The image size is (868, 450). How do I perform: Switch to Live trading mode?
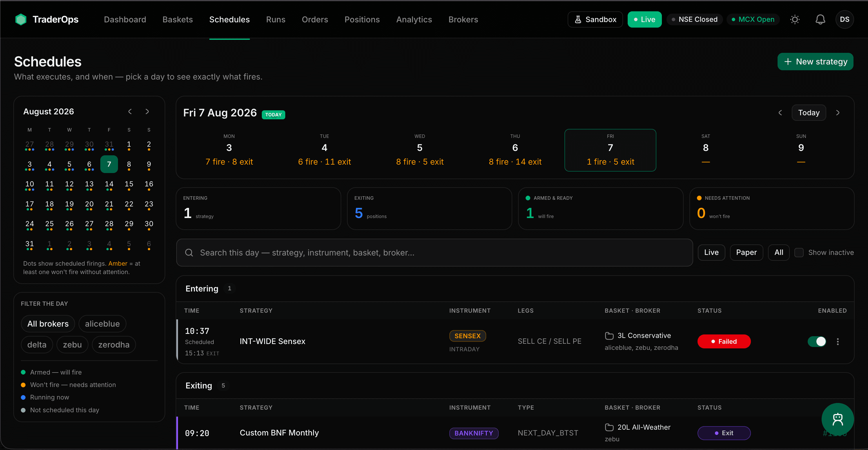coord(644,19)
